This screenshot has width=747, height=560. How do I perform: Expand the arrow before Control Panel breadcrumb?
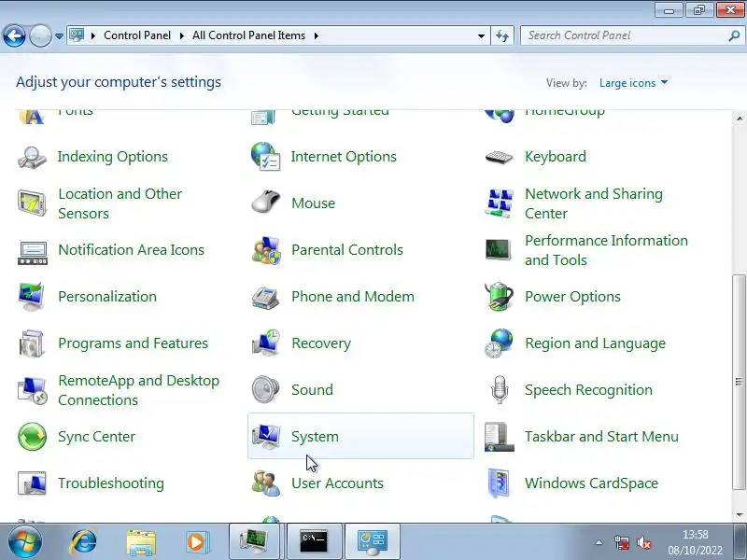92,35
